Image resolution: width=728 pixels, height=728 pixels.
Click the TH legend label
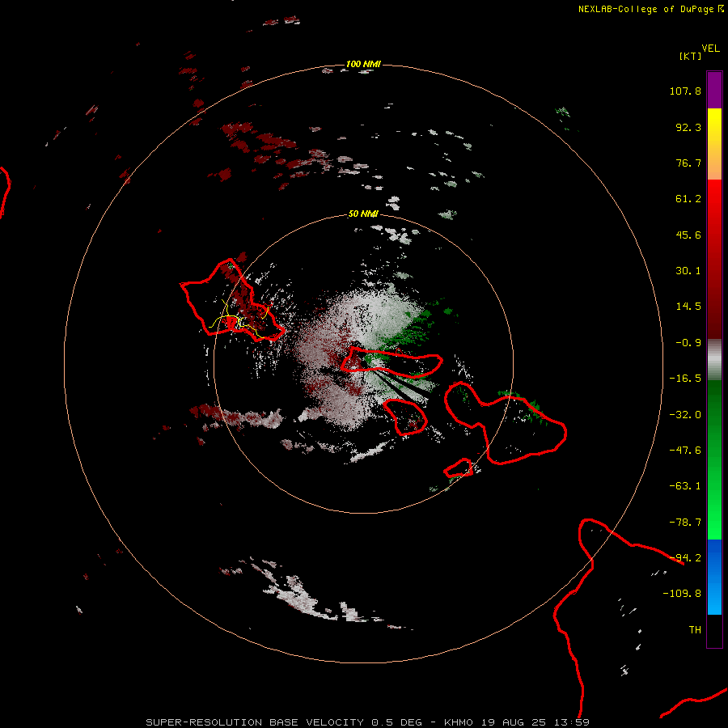695,630
